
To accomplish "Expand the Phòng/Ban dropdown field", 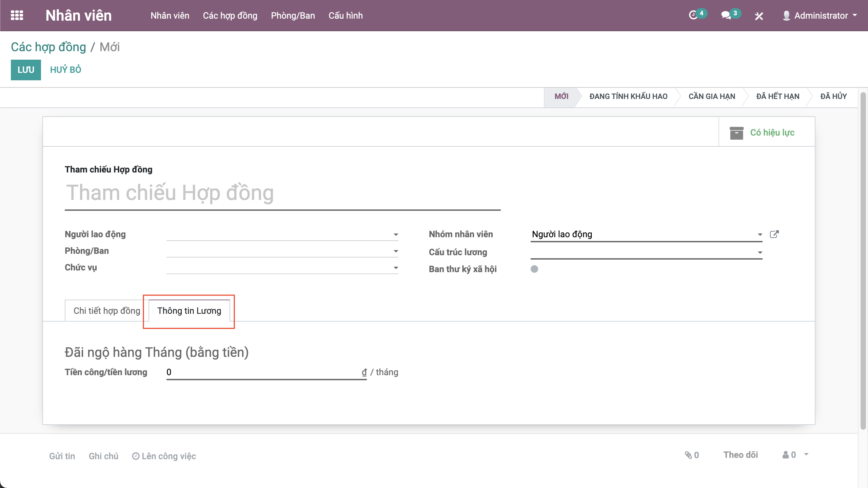I will click(x=396, y=251).
